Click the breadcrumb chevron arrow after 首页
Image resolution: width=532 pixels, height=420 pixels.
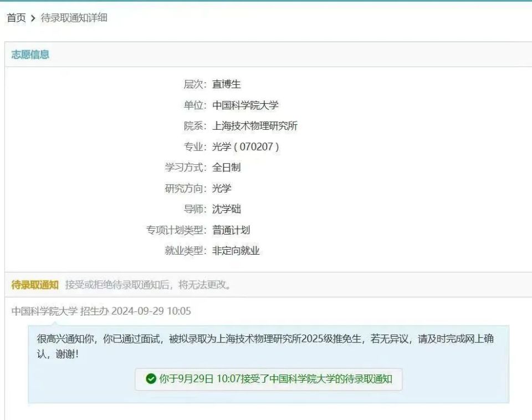(33, 18)
